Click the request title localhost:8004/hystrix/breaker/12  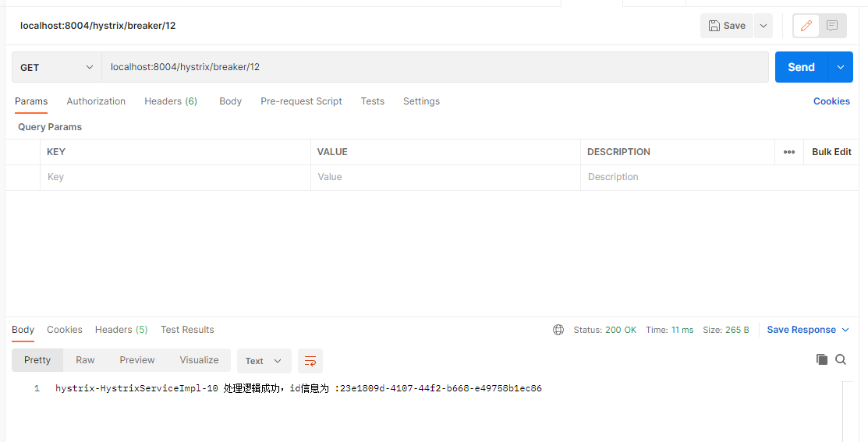(98, 26)
